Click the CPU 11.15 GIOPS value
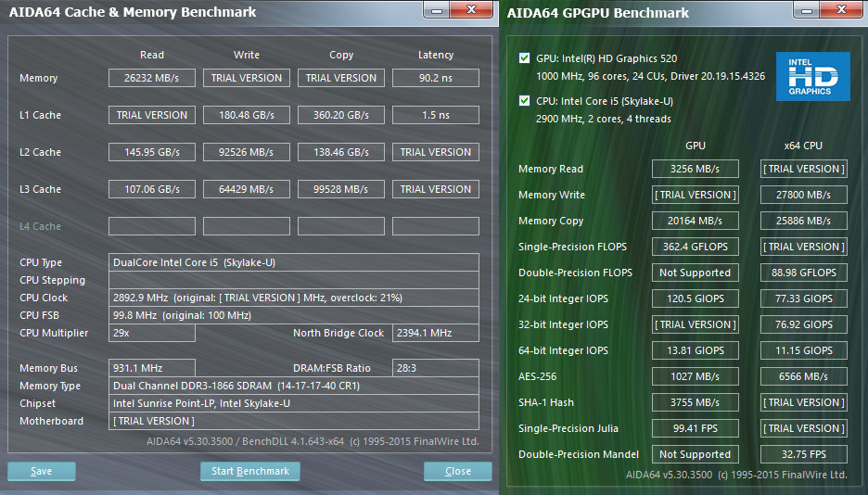This screenshot has height=495, width=868. [804, 351]
